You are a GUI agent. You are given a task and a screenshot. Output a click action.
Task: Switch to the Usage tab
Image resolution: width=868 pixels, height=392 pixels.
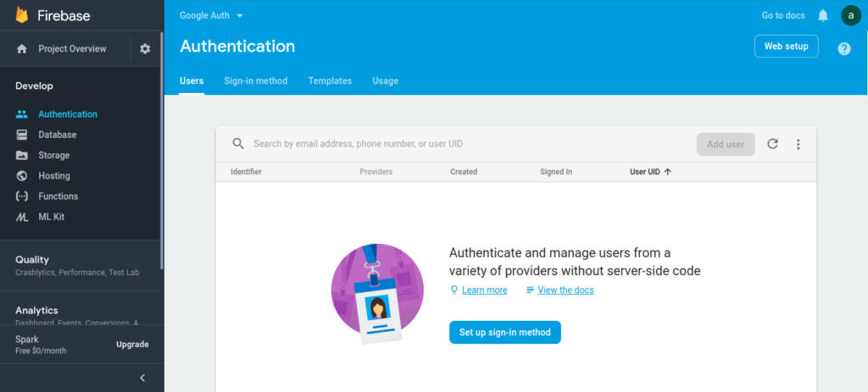pyautogui.click(x=386, y=80)
